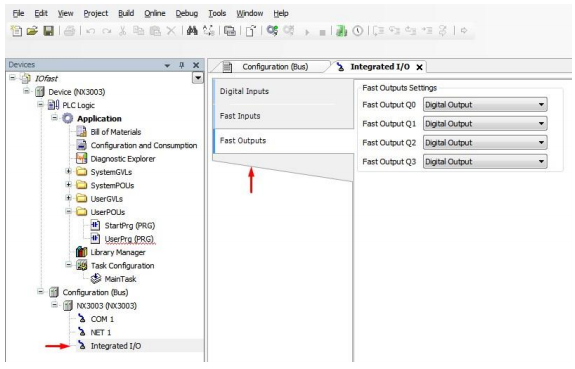Expand the SystemGVLs folder
The image size is (575, 369).
68,171
